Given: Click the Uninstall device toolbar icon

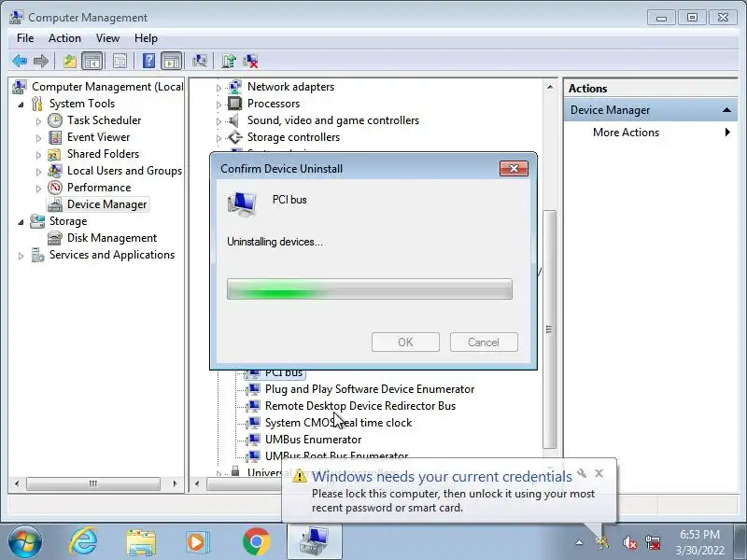Looking at the screenshot, I should [250, 61].
